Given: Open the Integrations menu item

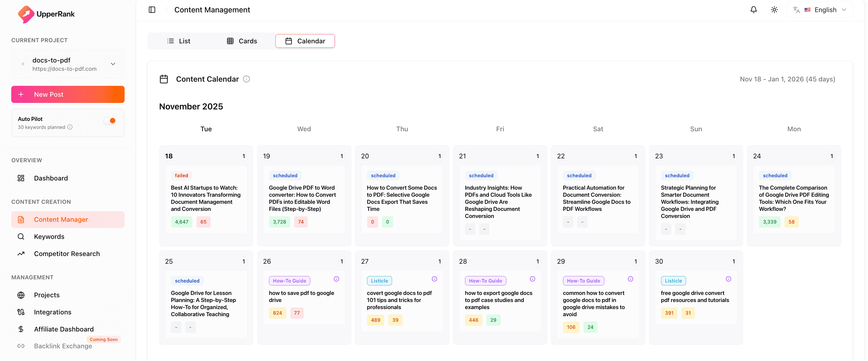Looking at the screenshot, I should tap(53, 312).
